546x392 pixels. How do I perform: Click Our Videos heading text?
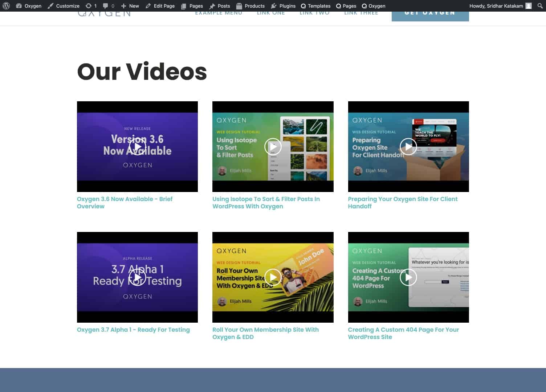point(142,72)
